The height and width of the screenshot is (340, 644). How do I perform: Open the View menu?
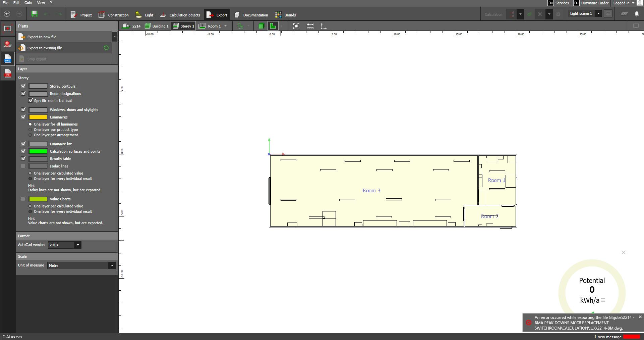(x=41, y=3)
